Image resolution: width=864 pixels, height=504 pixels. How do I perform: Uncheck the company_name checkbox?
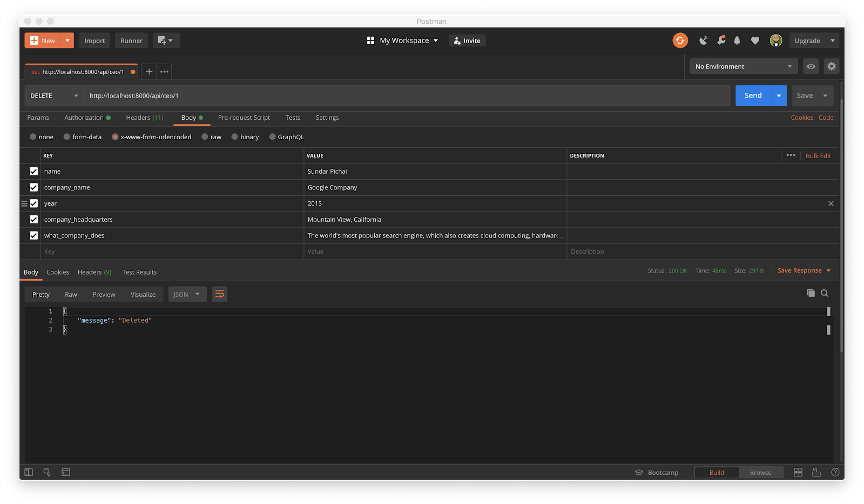coord(33,187)
